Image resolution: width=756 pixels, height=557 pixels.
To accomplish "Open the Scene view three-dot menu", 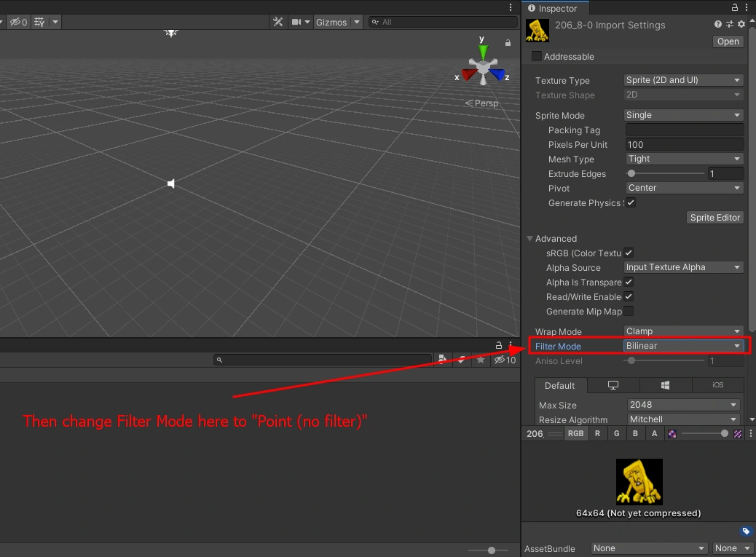I will 511,7.
